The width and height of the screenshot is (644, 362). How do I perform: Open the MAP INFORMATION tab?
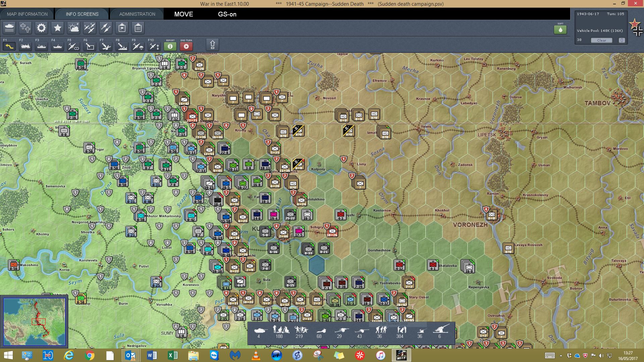click(27, 14)
